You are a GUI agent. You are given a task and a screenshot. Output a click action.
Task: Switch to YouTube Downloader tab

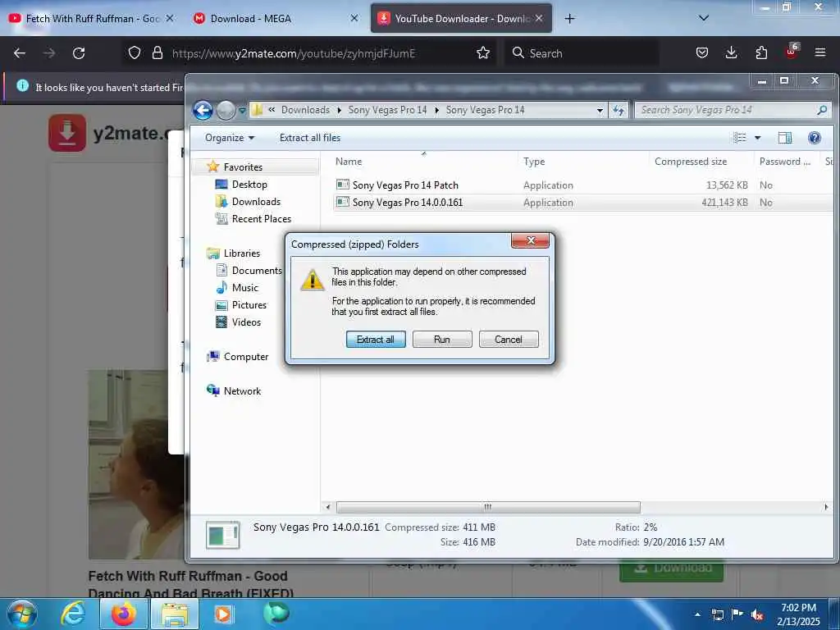(461, 18)
